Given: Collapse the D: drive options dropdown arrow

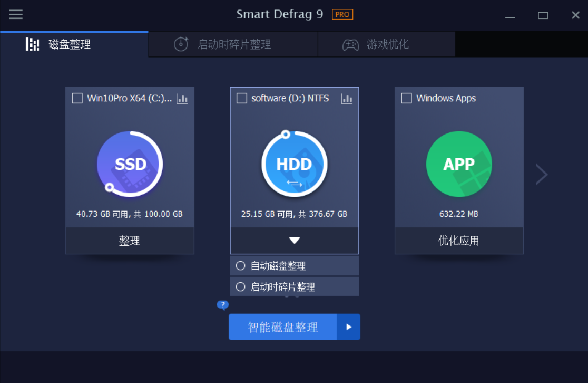Looking at the screenshot, I should tap(294, 241).
